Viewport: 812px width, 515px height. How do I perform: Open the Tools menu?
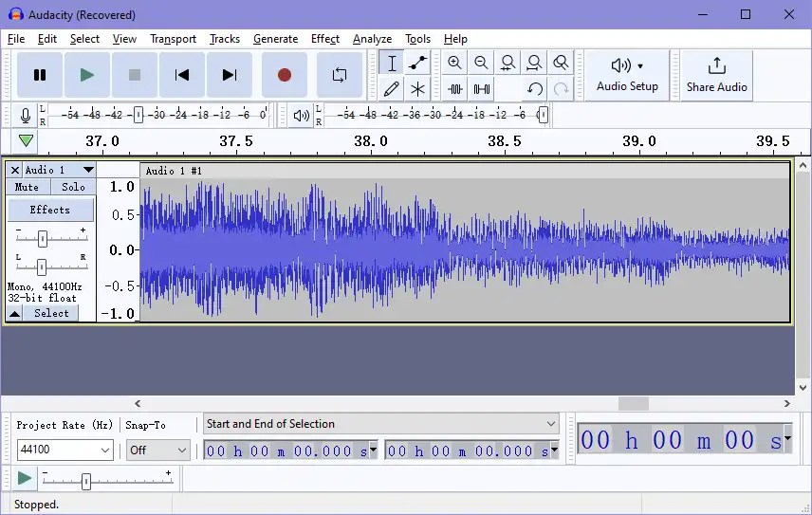click(417, 39)
